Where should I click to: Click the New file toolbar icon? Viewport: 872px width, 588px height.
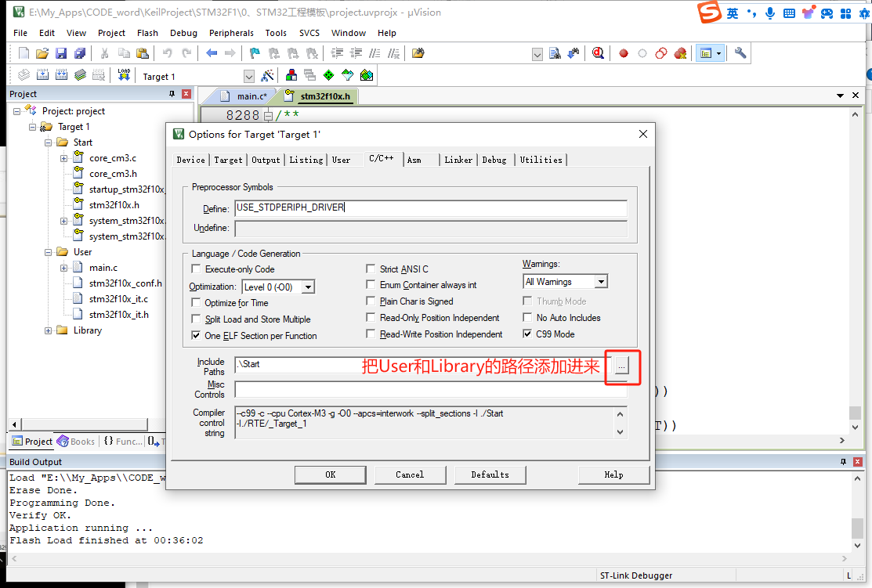tap(24, 53)
